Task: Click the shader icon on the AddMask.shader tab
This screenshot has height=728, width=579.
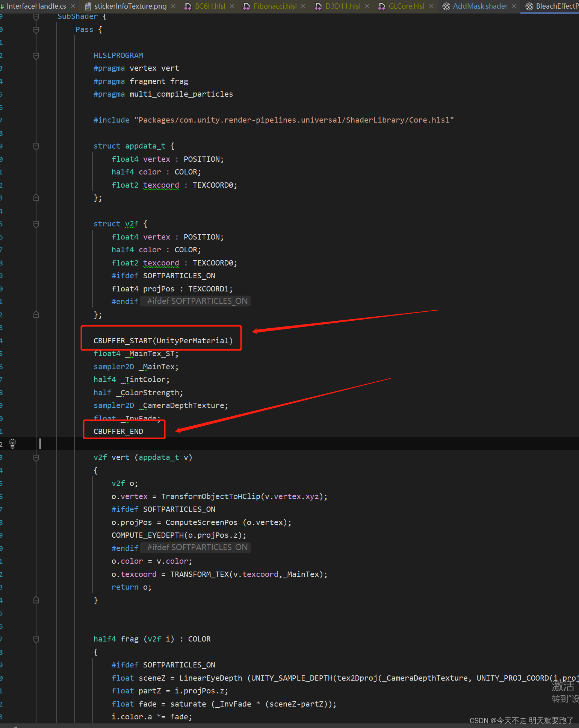Action: coord(446,6)
